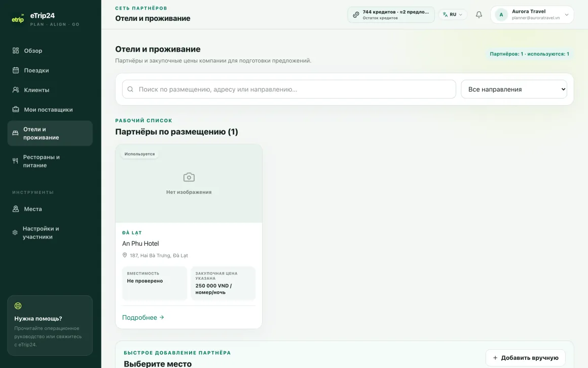This screenshot has height=368, width=588.
Task: Click the Места map pin icon
Action: (16, 209)
